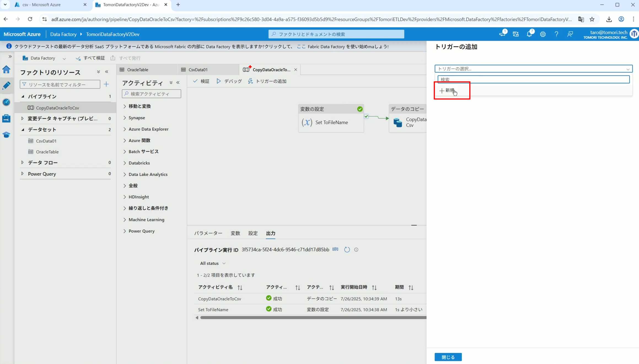Open the Learning center graduation cap icon
Screen dimensions: 639x364
click(6, 135)
